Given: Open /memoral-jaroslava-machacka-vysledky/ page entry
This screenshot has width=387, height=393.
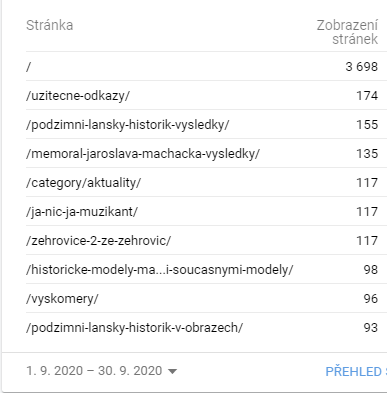Looking at the screenshot, I should [143, 154].
